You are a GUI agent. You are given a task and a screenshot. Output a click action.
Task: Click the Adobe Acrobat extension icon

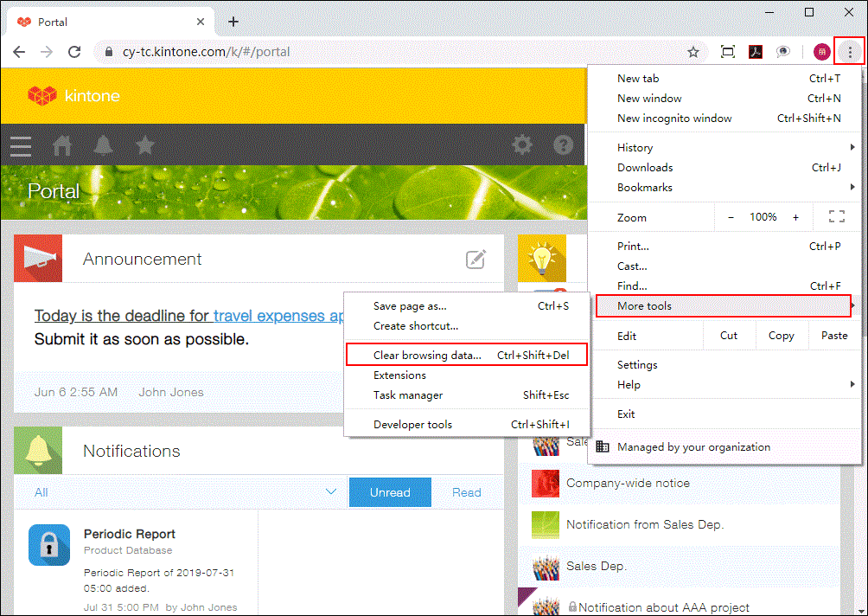tap(756, 51)
